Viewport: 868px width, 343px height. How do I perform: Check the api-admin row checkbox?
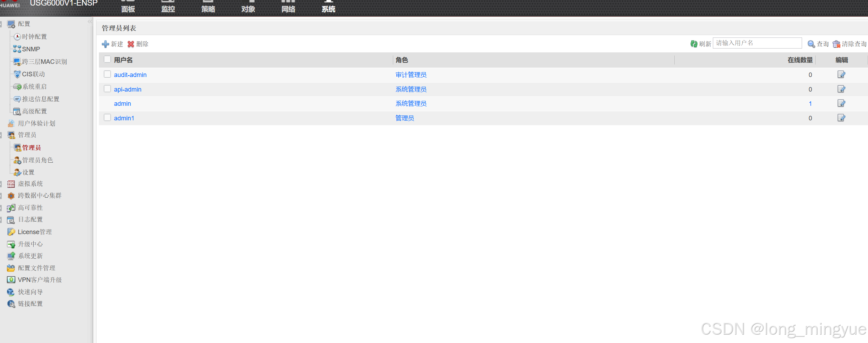107,89
